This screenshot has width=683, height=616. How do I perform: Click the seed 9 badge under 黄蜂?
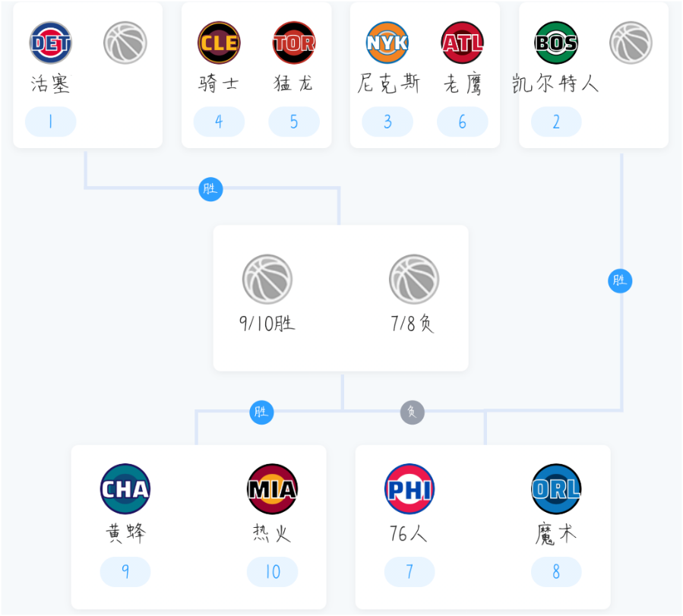[125, 572]
